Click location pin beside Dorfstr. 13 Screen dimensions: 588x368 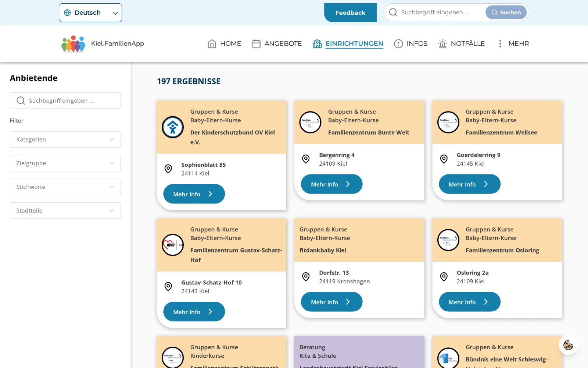[x=306, y=277]
